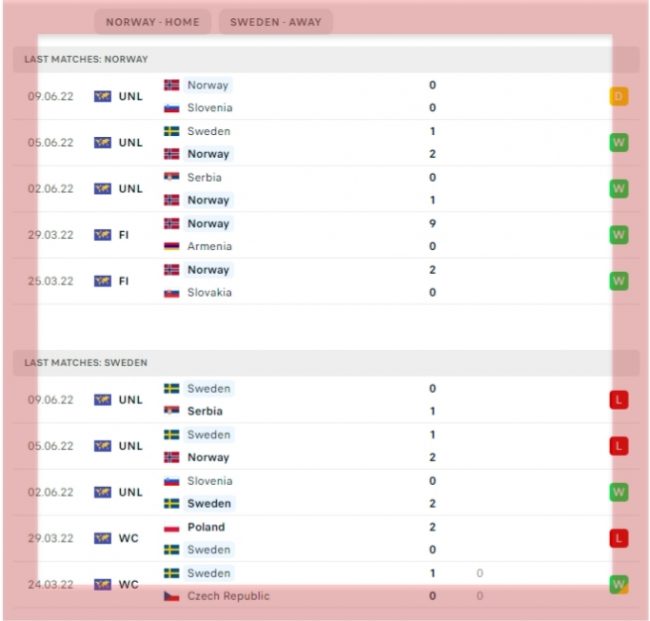The height and width of the screenshot is (621, 650).
Task: Open the Poland team name link
Action: point(206,527)
